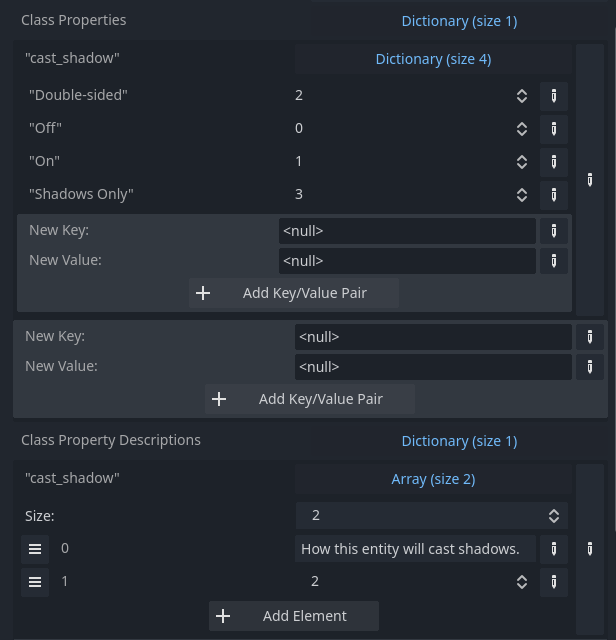Click the drag handle icon for array element 0
Image resolution: width=616 pixels, height=640 pixels.
click(35, 549)
